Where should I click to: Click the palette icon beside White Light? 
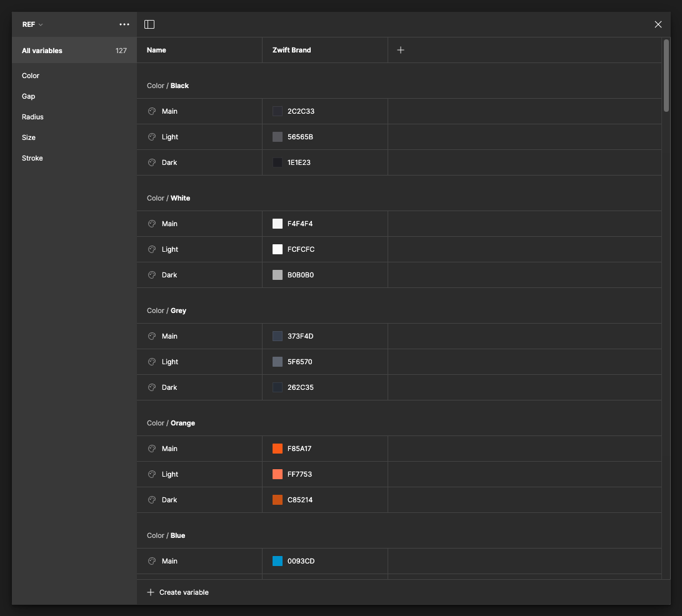pos(152,249)
